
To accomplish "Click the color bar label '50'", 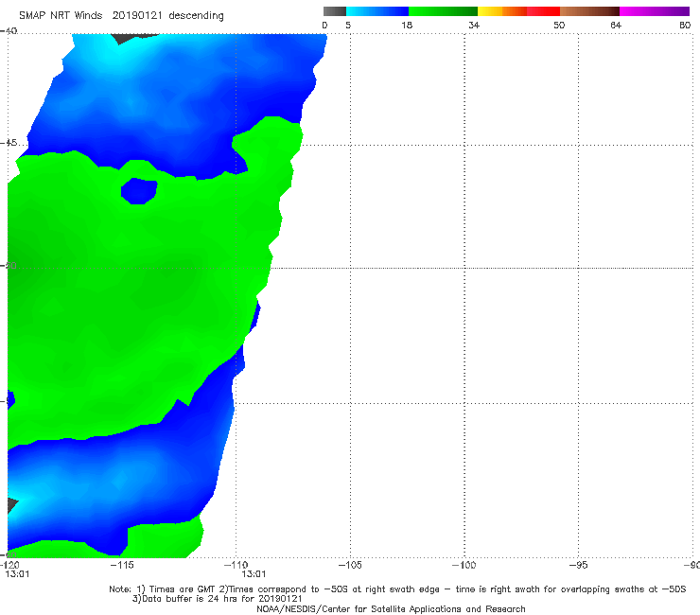I will 559,25.
